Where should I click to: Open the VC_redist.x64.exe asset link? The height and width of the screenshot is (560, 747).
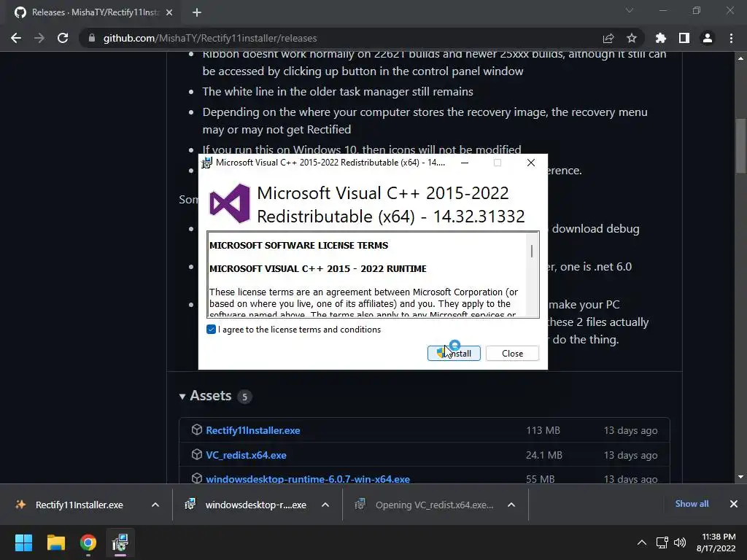(x=246, y=455)
